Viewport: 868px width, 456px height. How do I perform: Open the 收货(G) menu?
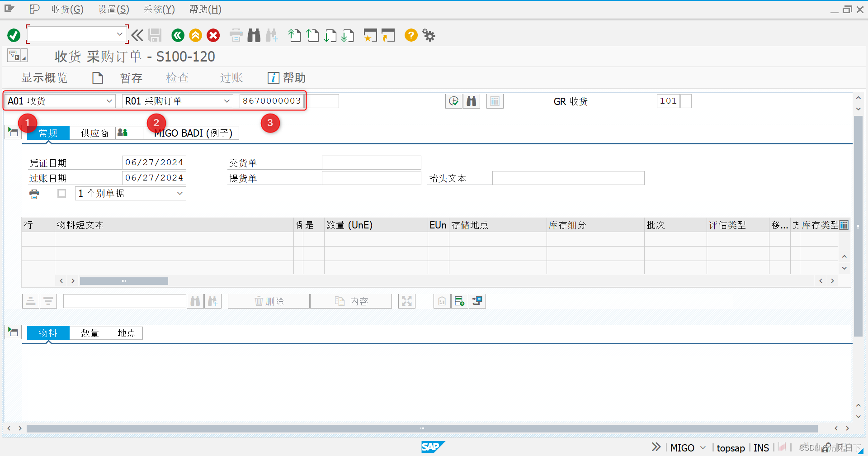click(x=67, y=9)
